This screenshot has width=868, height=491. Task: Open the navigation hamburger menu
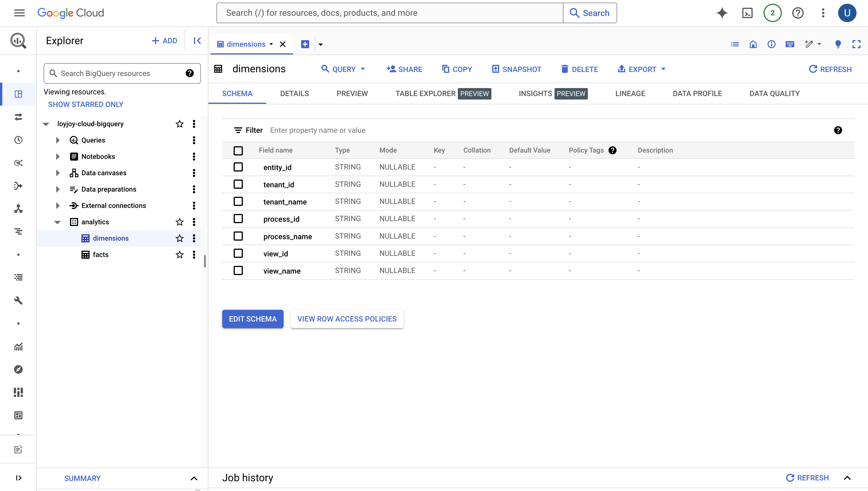point(19,13)
